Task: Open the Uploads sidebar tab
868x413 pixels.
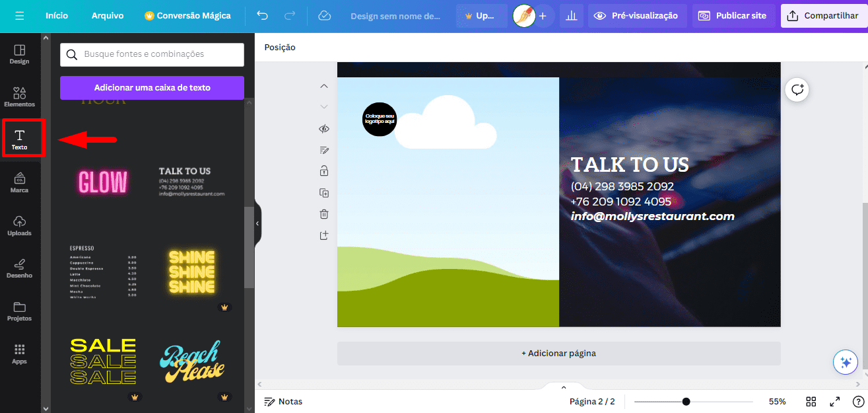Action: tap(20, 226)
